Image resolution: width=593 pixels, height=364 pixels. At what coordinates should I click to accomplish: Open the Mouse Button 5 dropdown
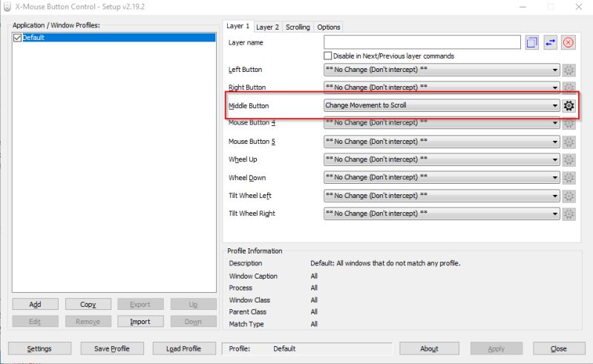(x=442, y=142)
